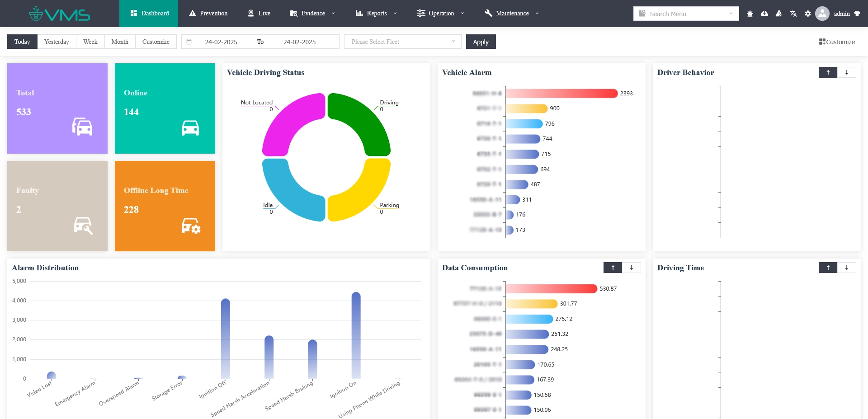868x419 pixels.
Task: Click the calendar icon in date range
Action: click(x=189, y=42)
